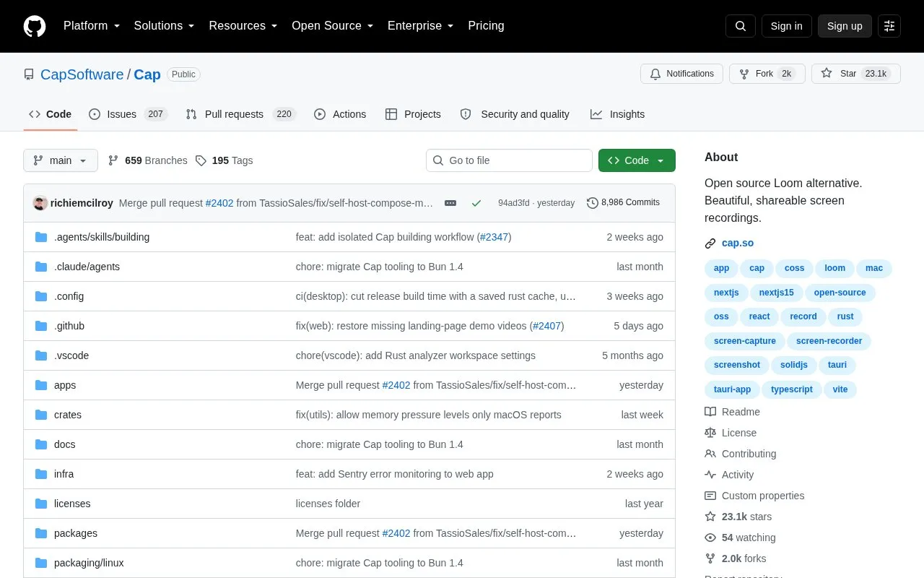The height and width of the screenshot is (578, 924).
Task: Switch to the Issues tab
Action: tap(128, 114)
